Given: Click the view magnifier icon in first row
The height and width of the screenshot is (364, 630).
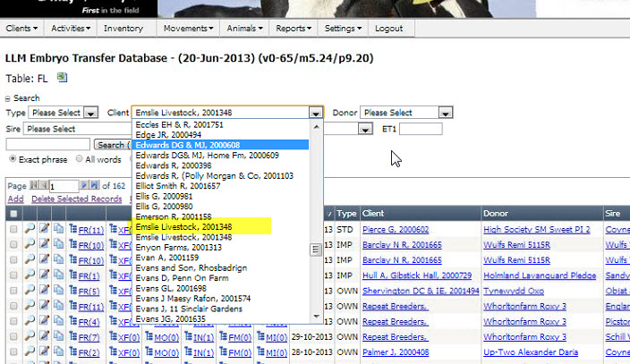Looking at the screenshot, I should tap(29, 230).
